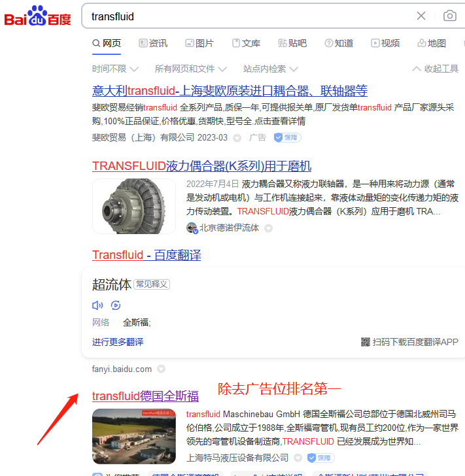The image size is (465, 476).
Task: Click the Baidu logo
Action: (x=37, y=16)
